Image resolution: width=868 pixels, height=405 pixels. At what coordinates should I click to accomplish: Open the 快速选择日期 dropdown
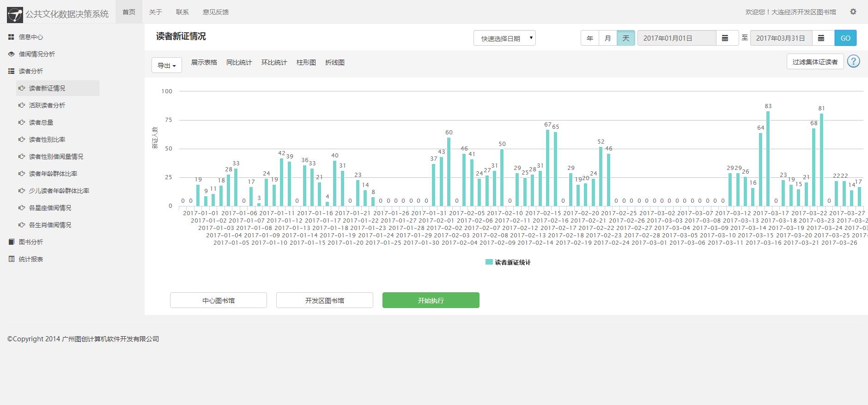[x=504, y=38]
